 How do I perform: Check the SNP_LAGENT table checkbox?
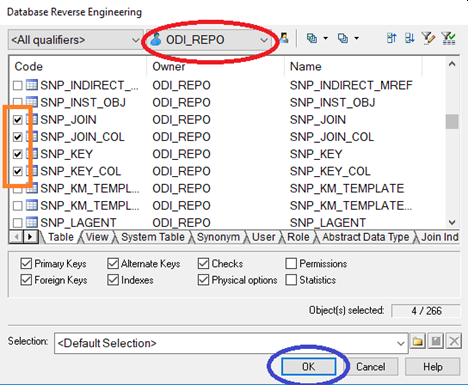(x=18, y=223)
